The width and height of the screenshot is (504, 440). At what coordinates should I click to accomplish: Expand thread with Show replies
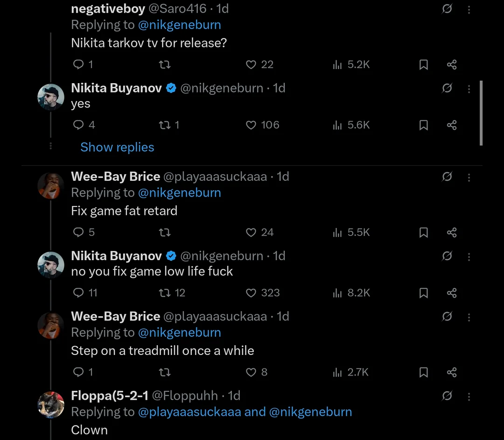(x=117, y=147)
